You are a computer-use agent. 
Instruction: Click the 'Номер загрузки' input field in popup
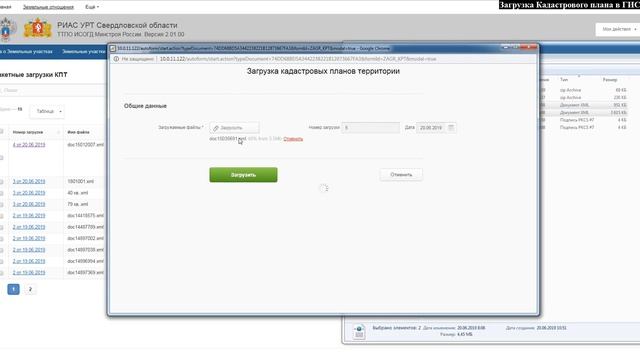coord(371,128)
